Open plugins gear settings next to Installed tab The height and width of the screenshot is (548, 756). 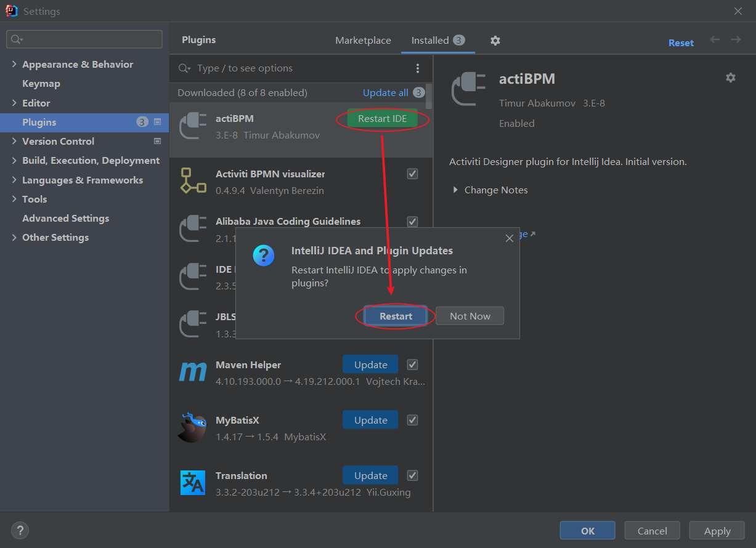pyautogui.click(x=495, y=41)
